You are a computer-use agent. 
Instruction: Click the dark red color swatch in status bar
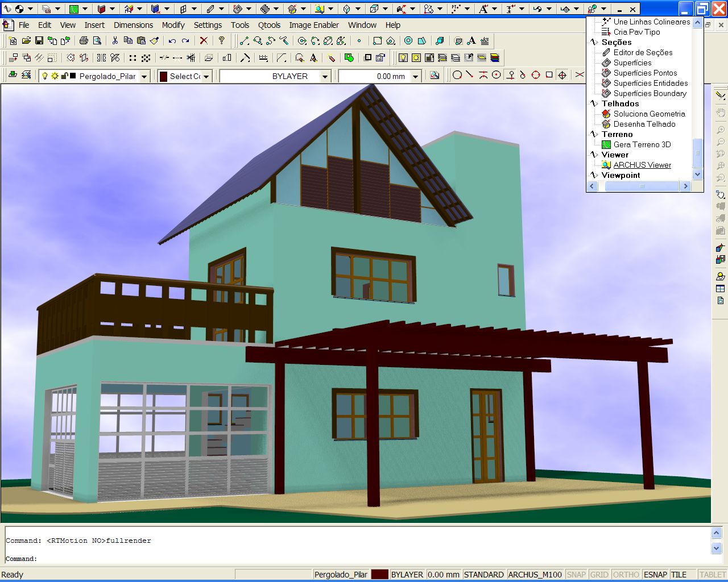click(379, 575)
